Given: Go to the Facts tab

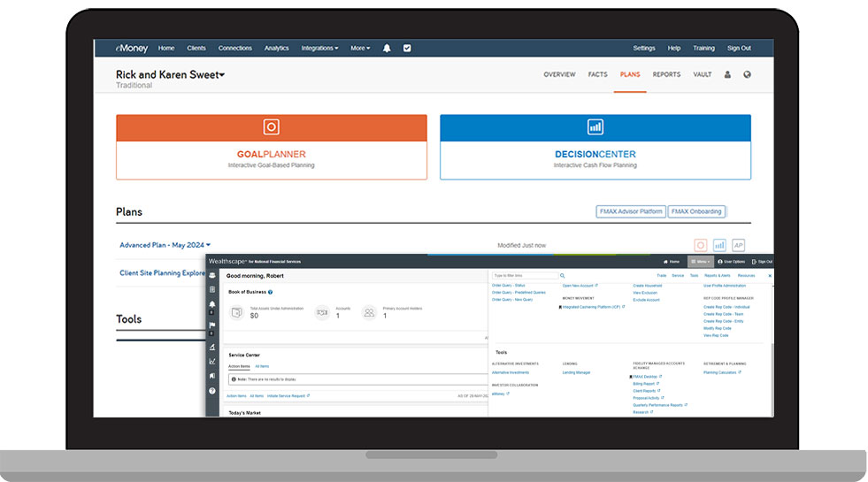Looking at the screenshot, I should (598, 75).
